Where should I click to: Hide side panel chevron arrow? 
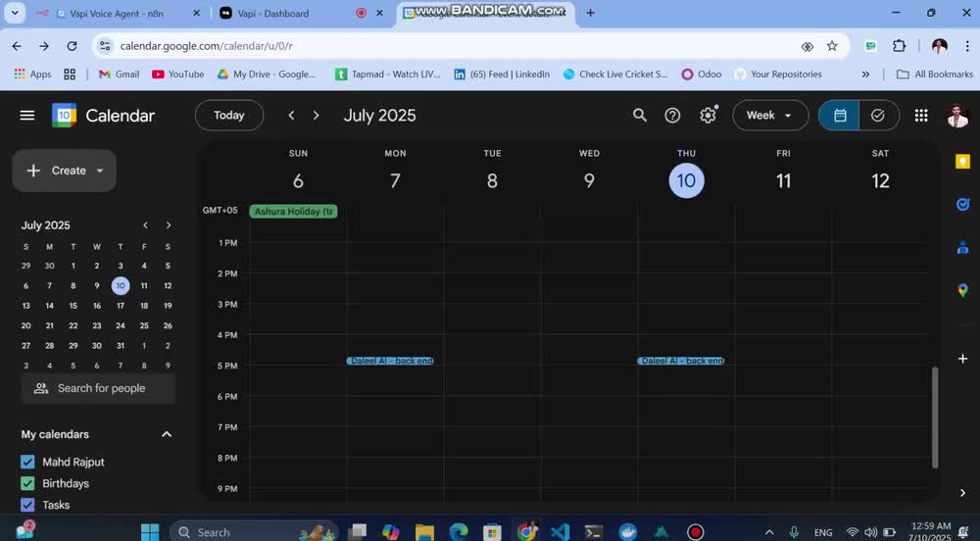coord(962,493)
